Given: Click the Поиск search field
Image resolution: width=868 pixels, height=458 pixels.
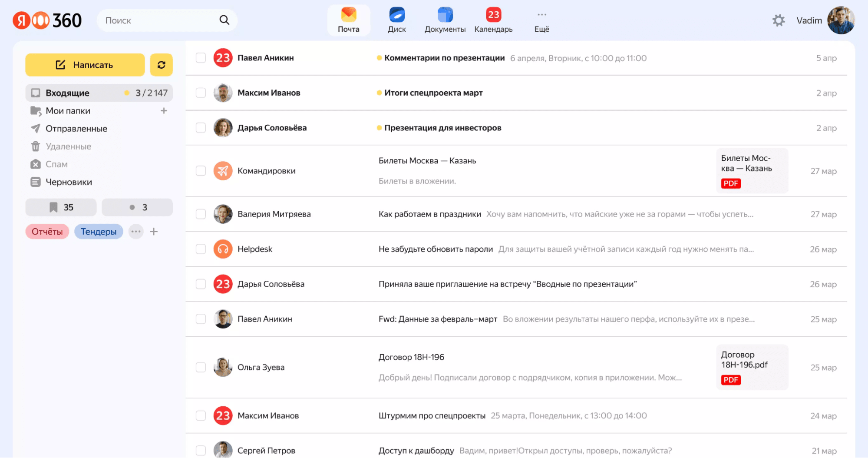Looking at the screenshot, I should click(x=166, y=20).
